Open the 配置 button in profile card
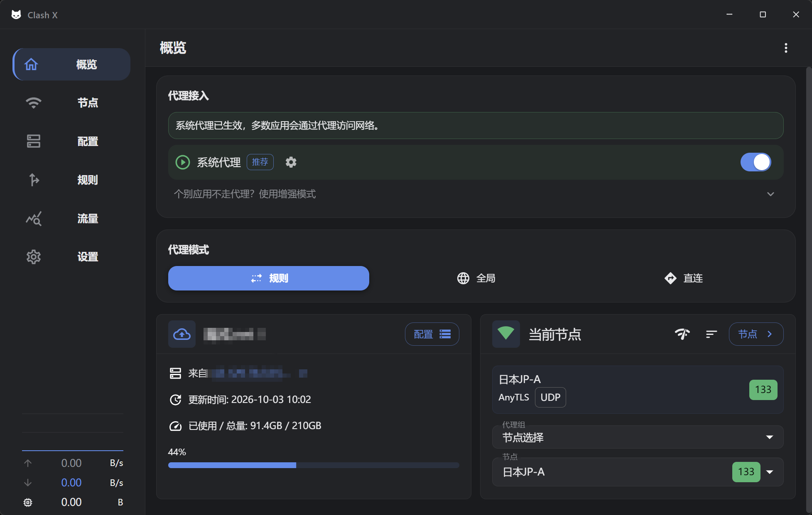The image size is (812, 515). pos(432,334)
